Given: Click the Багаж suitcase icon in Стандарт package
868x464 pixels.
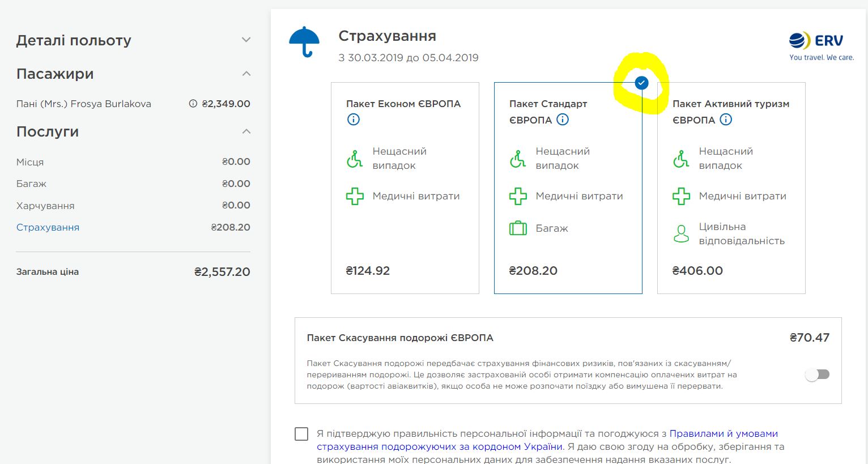Looking at the screenshot, I should pyautogui.click(x=518, y=228).
